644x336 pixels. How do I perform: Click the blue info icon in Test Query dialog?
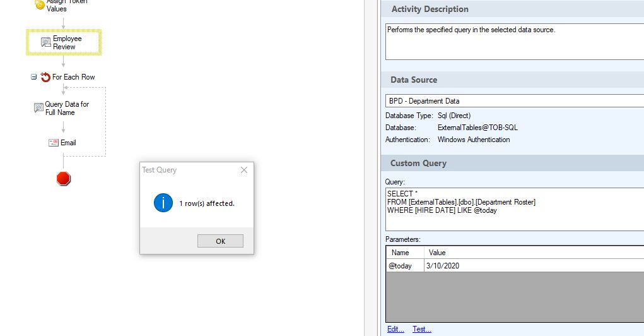click(x=163, y=203)
